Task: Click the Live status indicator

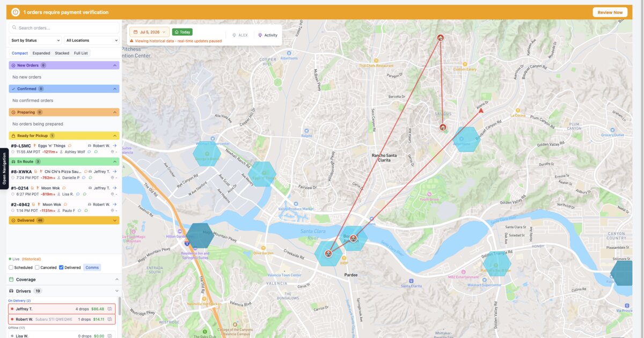Action: (14, 259)
